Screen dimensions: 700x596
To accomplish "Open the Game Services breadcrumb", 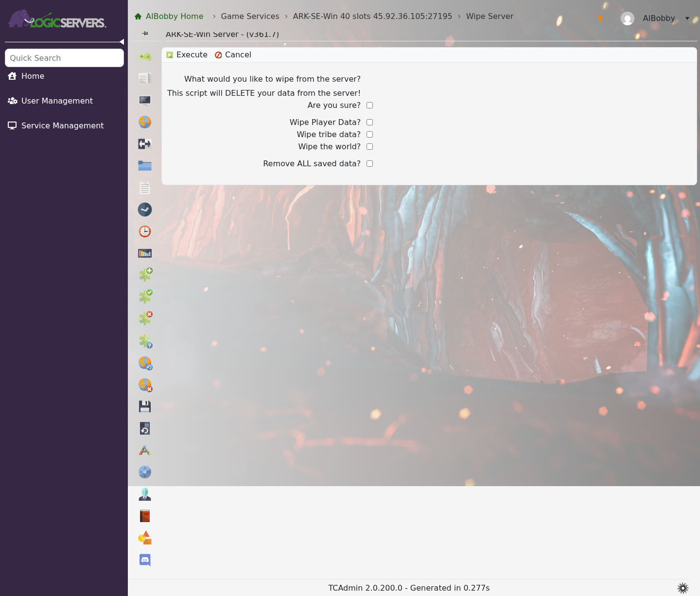I will tap(250, 17).
